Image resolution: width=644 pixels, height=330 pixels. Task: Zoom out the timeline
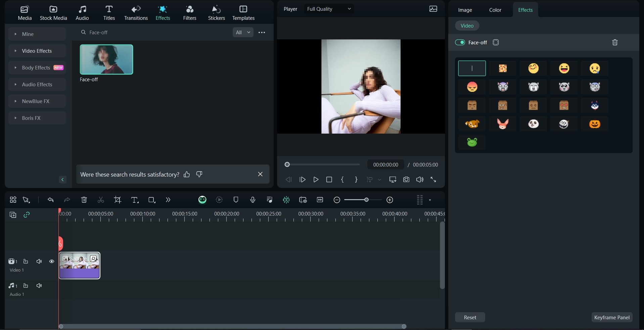337,200
